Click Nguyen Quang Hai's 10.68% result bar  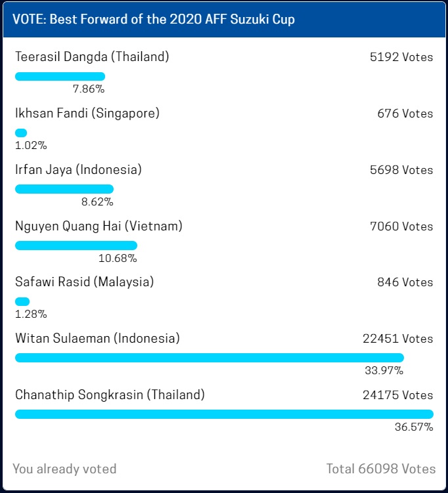coord(76,246)
